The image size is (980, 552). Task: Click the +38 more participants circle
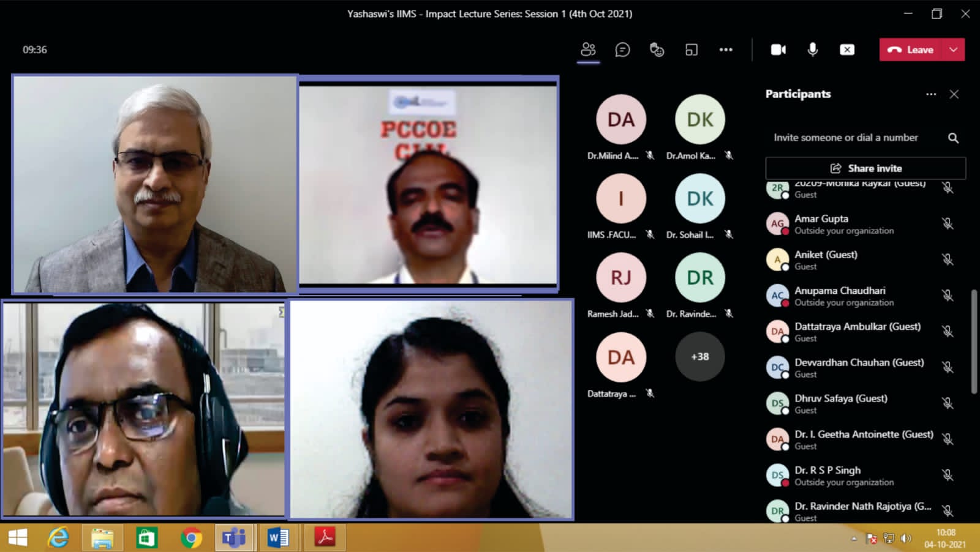click(699, 357)
